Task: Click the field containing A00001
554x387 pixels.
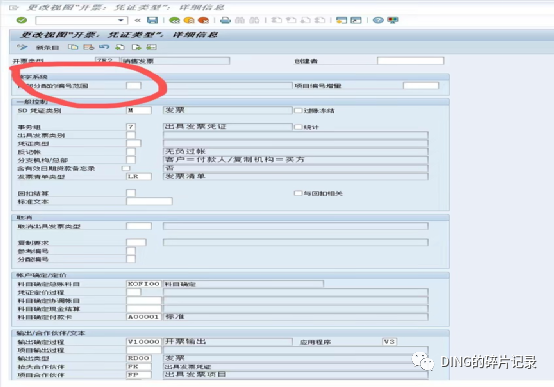Action: pyautogui.click(x=144, y=317)
